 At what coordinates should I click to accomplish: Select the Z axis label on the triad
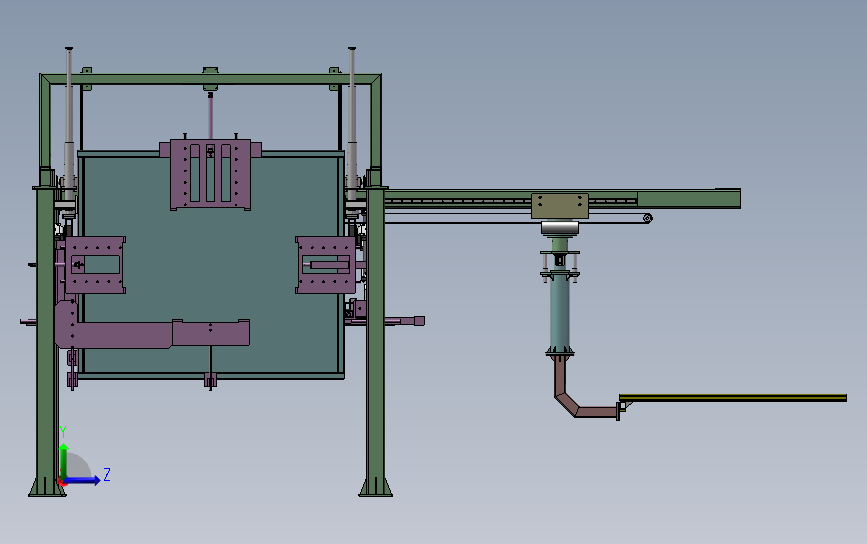pyautogui.click(x=107, y=474)
